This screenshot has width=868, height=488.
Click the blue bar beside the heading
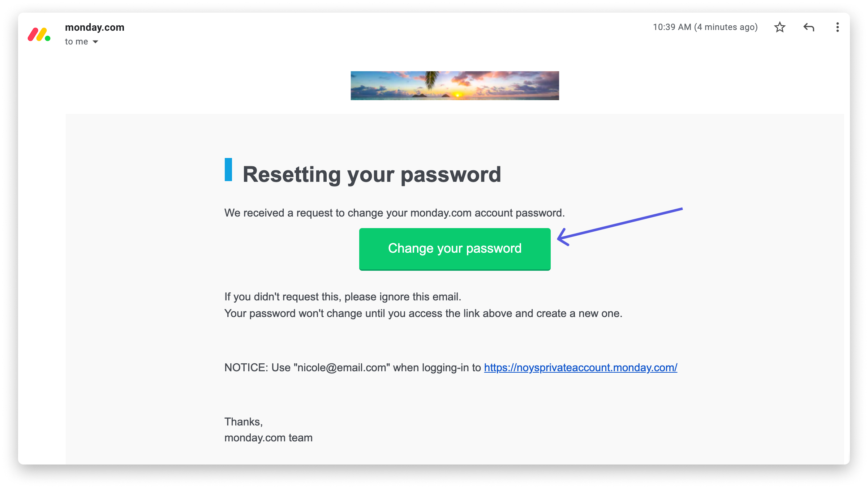click(x=228, y=170)
